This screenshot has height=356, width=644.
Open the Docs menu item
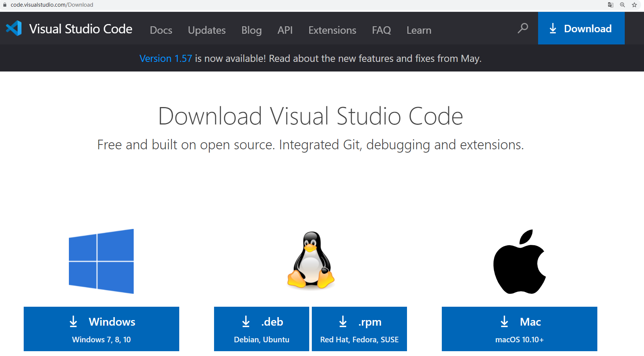161,30
